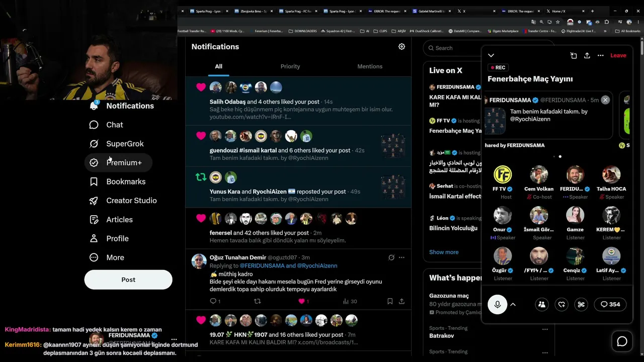Open the space's three-dot options menu
The image size is (644, 362).
coord(600,55)
